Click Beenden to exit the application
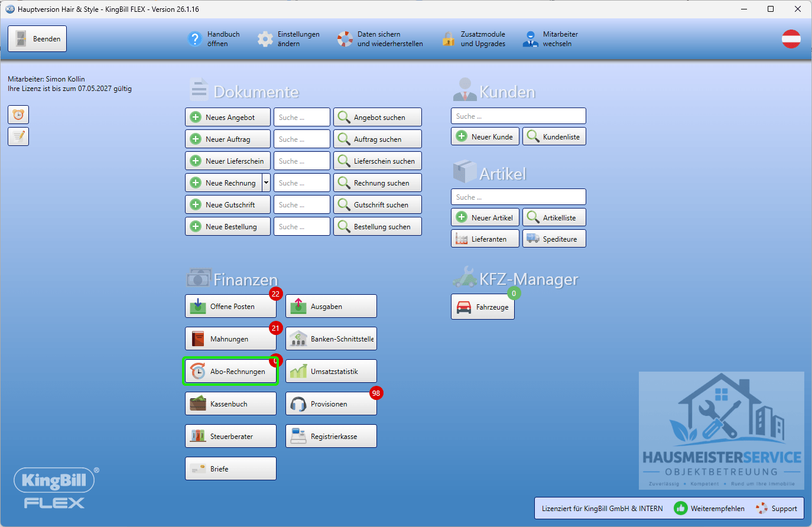Screen dimensions: 812x527 click(x=37, y=39)
